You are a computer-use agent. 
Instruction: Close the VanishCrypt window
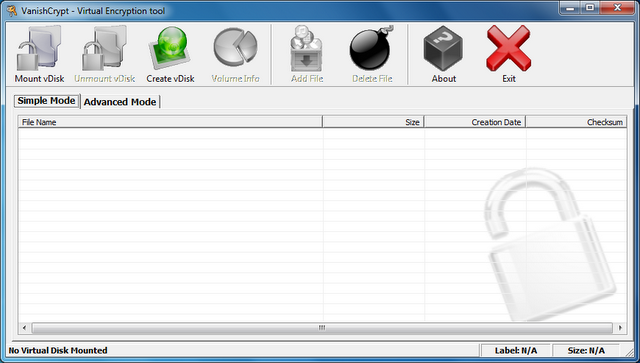(617, 8)
